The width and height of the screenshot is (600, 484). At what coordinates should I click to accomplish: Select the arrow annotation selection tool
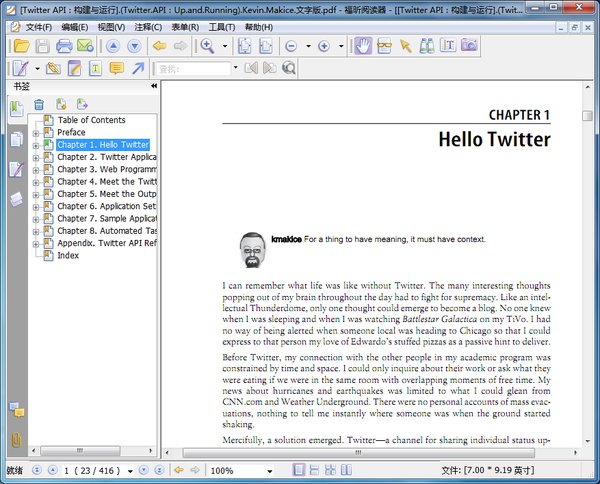pyautogui.click(x=405, y=46)
